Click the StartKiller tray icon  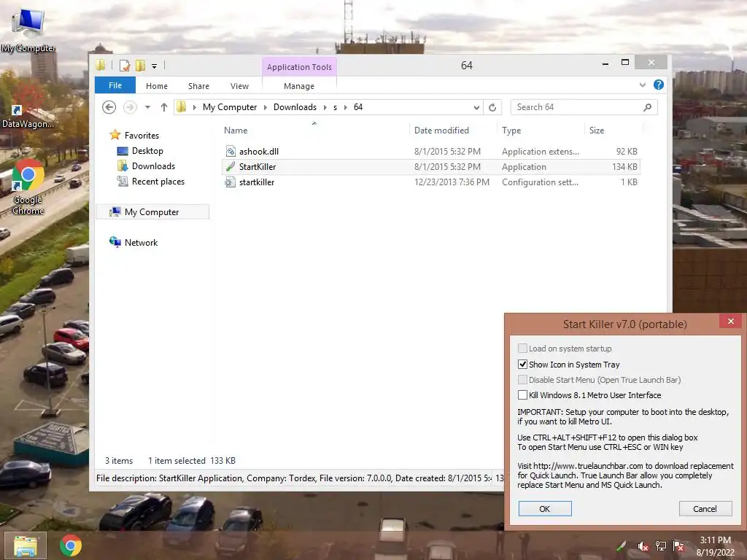tap(622, 546)
